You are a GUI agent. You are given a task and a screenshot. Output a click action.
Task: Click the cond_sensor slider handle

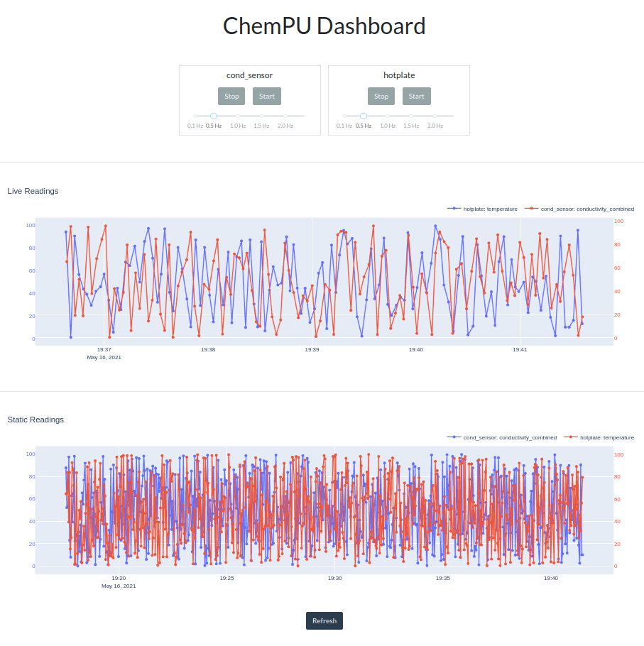(x=213, y=116)
